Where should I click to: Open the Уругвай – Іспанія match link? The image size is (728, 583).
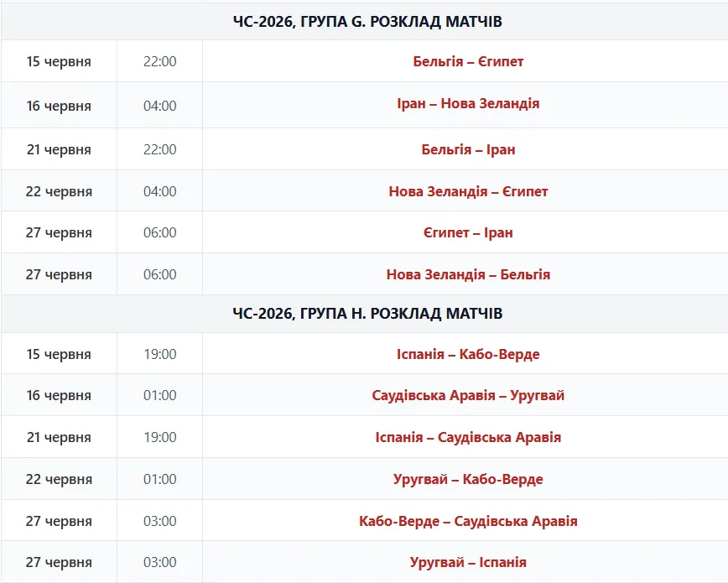coord(468,562)
